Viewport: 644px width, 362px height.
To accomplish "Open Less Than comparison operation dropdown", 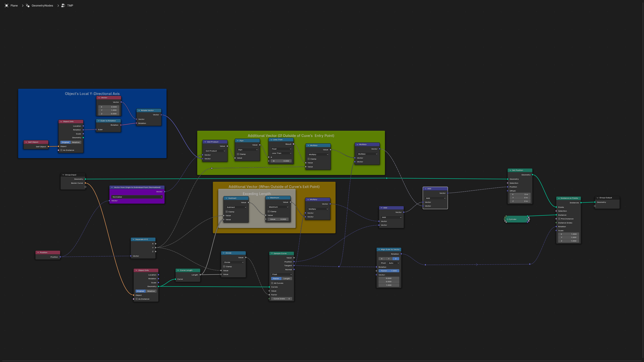I will 281,153.
